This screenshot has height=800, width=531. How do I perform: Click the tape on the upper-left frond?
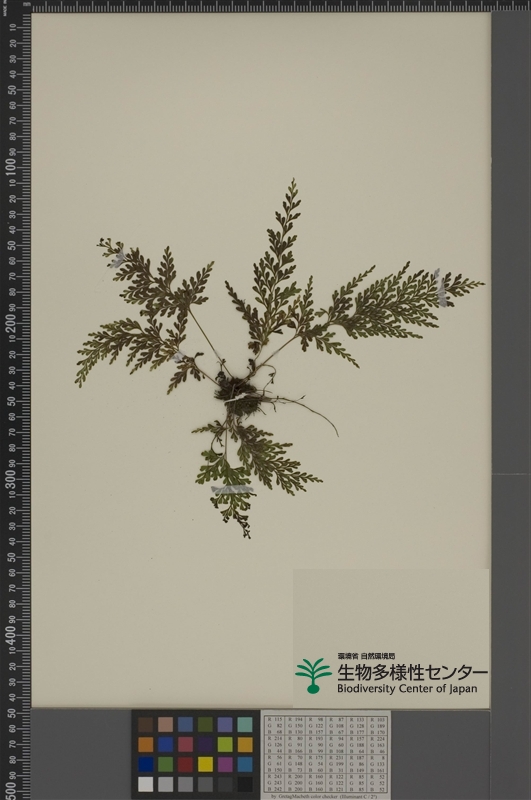click(118, 260)
